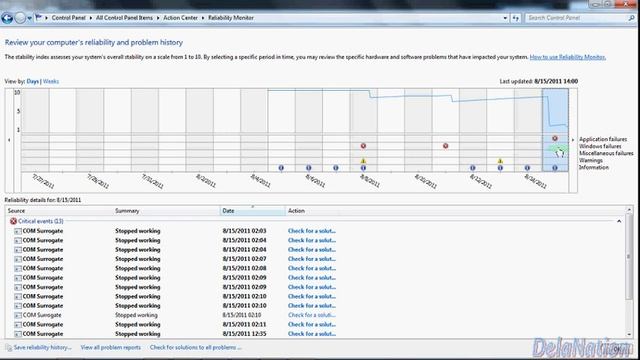Select the information icon on 8/15

555,168
